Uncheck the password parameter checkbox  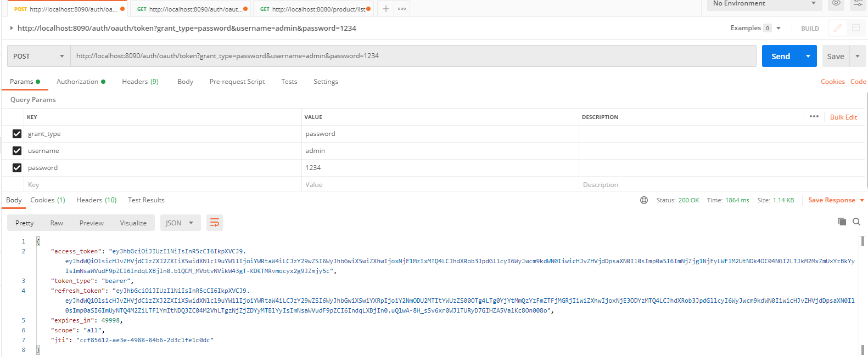click(17, 168)
